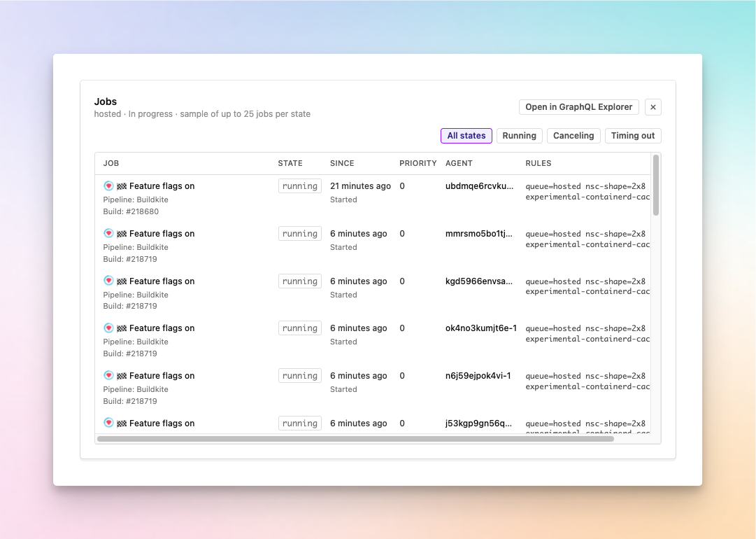The width and height of the screenshot is (756, 539).
Task: Click Jobs panel heading
Action: point(105,101)
